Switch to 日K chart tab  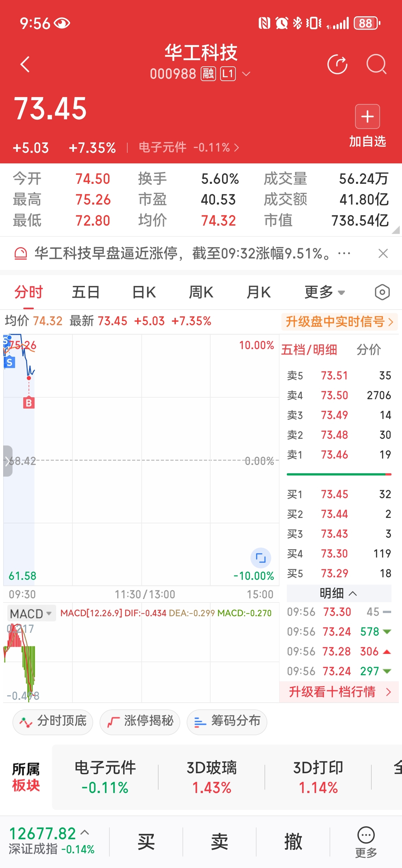[144, 292]
